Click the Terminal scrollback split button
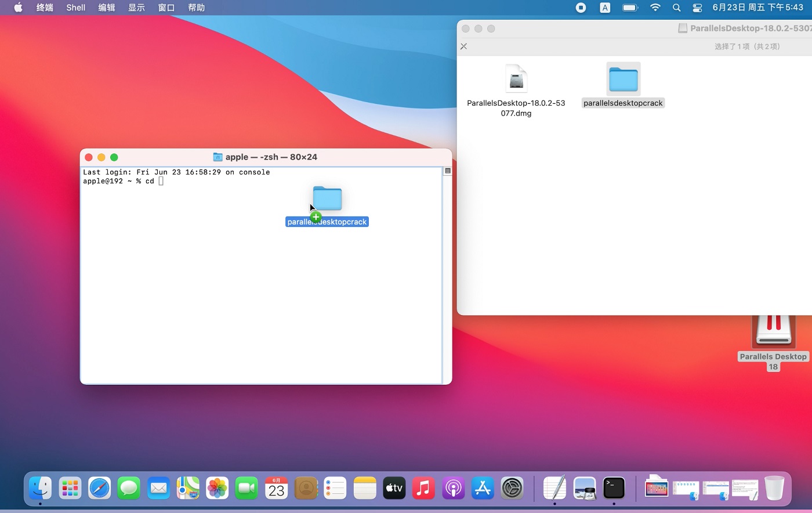The width and height of the screenshot is (812, 513). (448, 171)
